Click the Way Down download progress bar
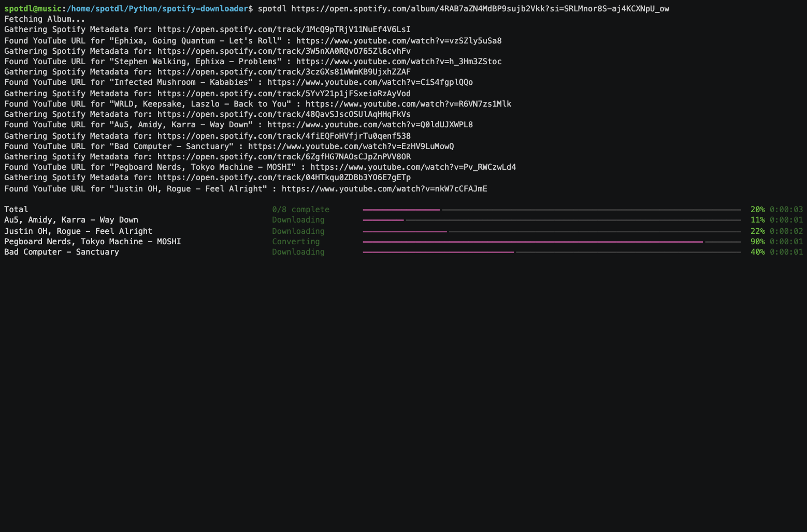807x532 pixels. (552, 220)
